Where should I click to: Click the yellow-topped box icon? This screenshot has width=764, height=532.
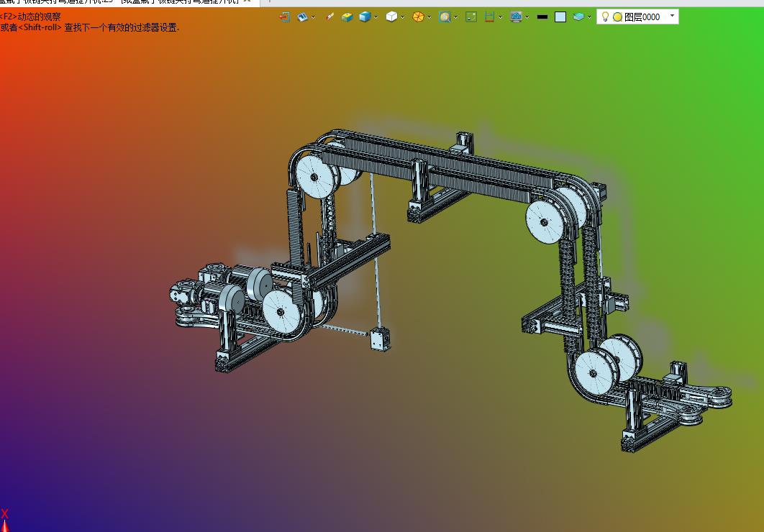coord(347,17)
